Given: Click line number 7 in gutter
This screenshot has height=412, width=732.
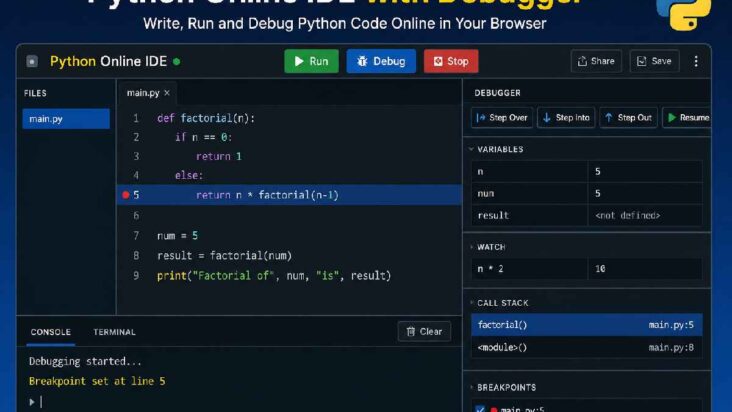Looking at the screenshot, I should click(136, 236).
